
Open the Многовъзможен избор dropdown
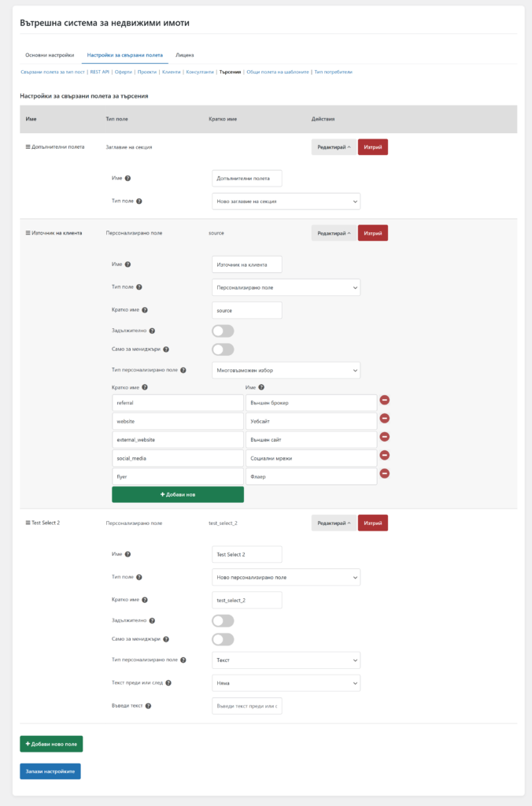pos(286,370)
